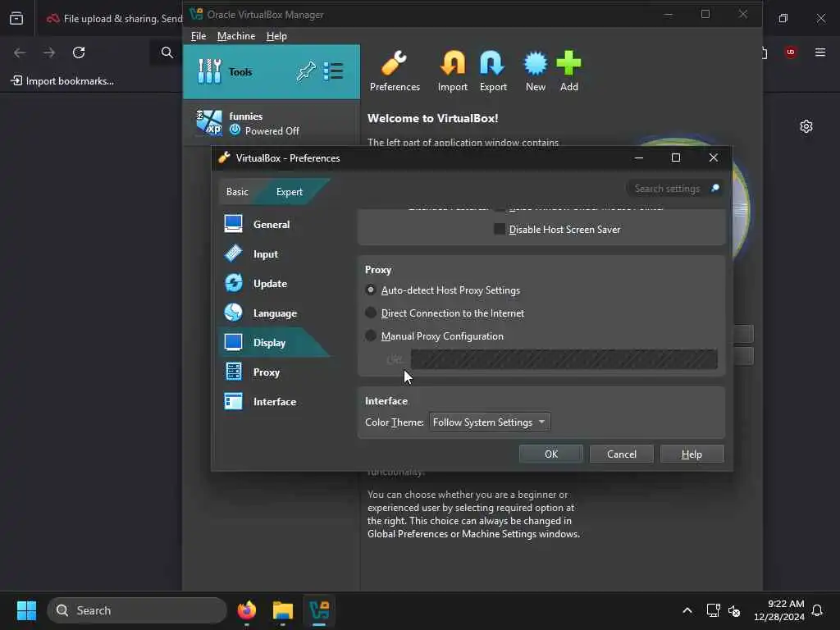Open the browser hamburger menu
The height and width of the screenshot is (630, 840).
820,52
